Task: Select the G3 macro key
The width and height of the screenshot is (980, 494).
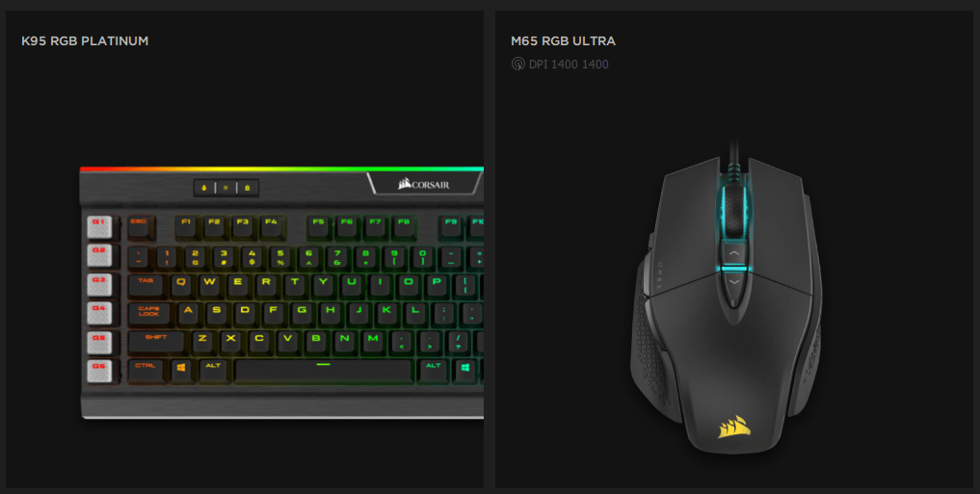Action: click(98, 285)
